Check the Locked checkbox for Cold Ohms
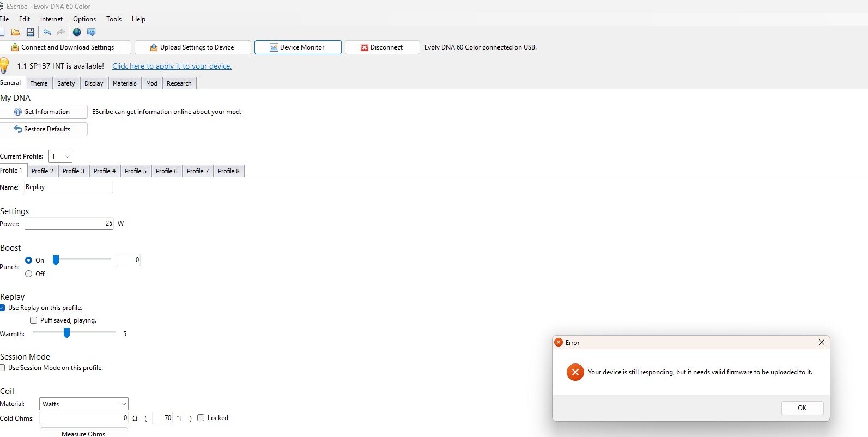The height and width of the screenshot is (437, 868). [201, 418]
